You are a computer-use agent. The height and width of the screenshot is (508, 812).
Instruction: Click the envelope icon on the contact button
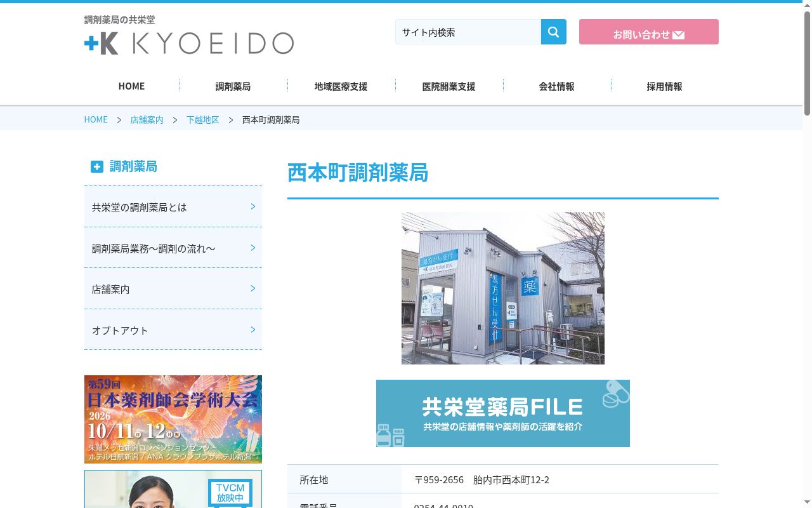point(678,35)
